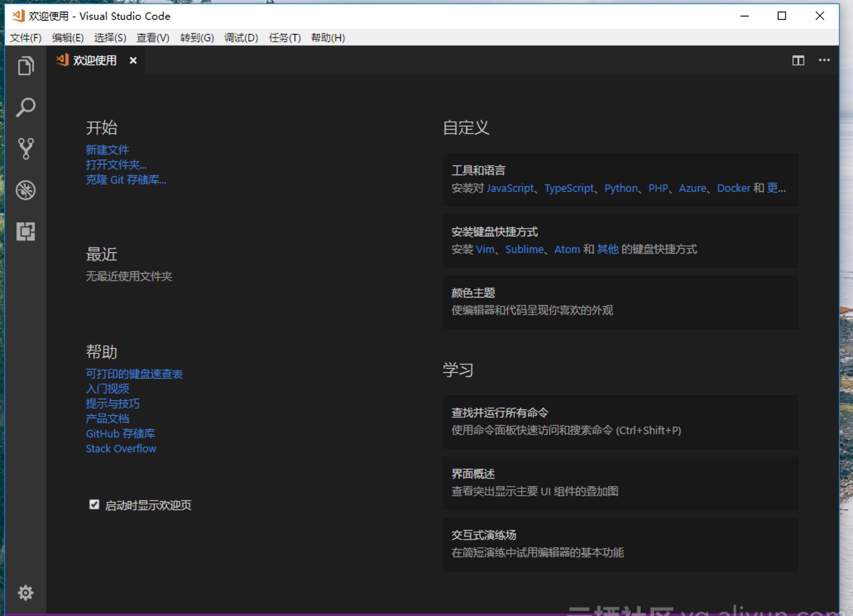Click the Azure install link

pyautogui.click(x=692, y=188)
